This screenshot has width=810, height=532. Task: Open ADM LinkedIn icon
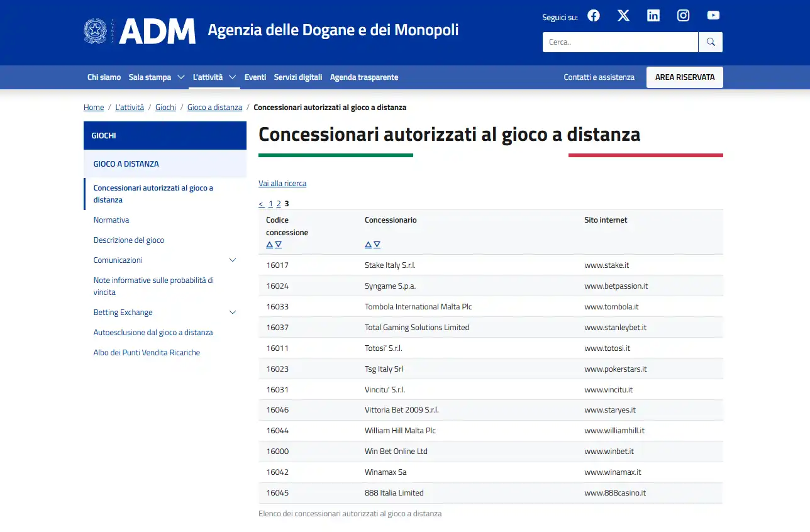coord(653,16)
